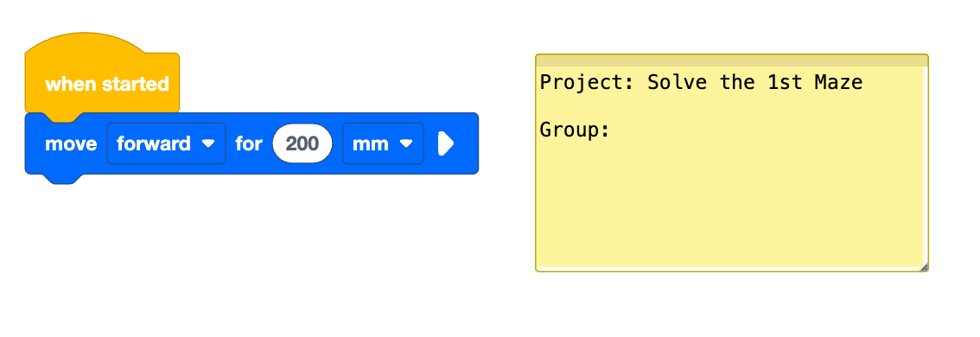The width and height of the screenshot is (980, 337).
Task: Select the blue block by its "move" label
Action: (x=71, y=143)
